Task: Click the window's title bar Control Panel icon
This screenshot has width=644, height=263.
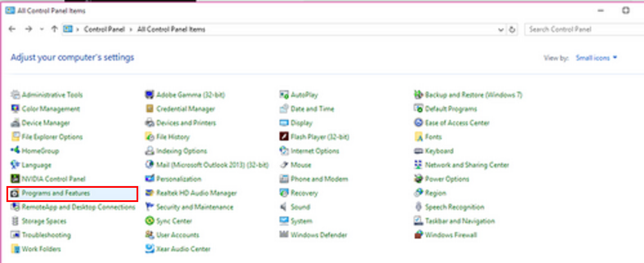Action: (10, 10)
